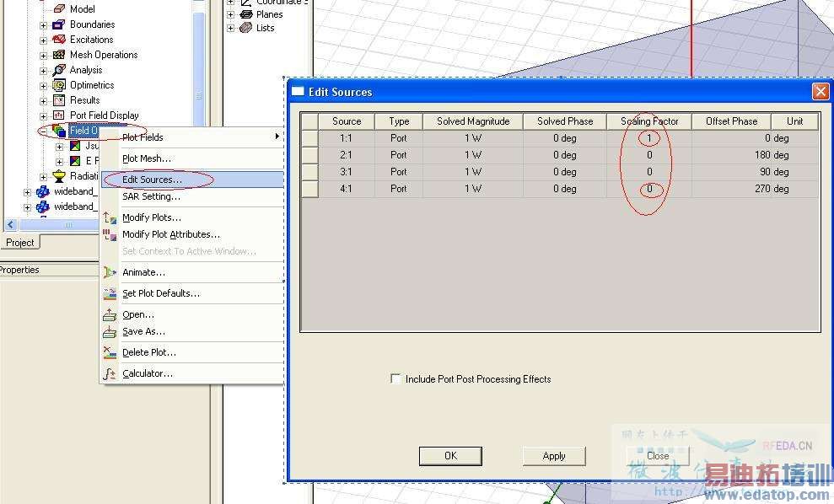This screenshot has height=504, width=834.
Task: Click the Jsurf plot icon
Action: 75,146
